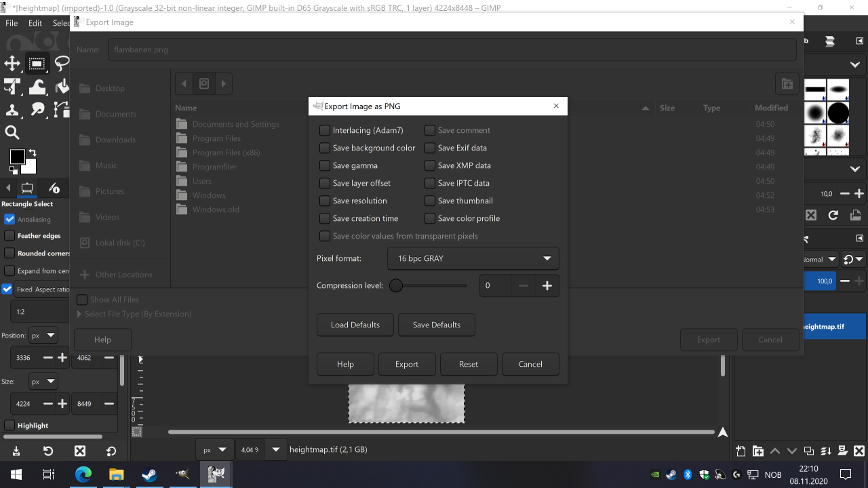
Task: Select the Move tool in toolbox
Action: 12,64
